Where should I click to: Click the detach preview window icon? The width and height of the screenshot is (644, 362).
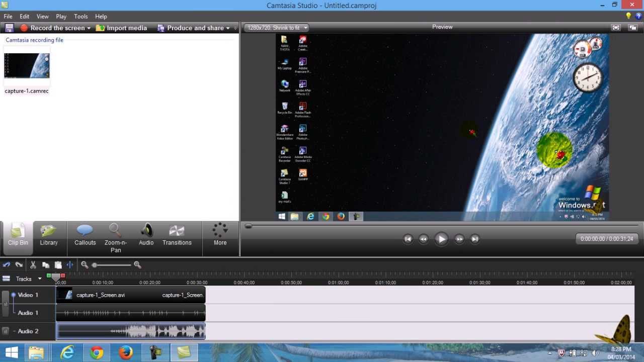point(633,28)
